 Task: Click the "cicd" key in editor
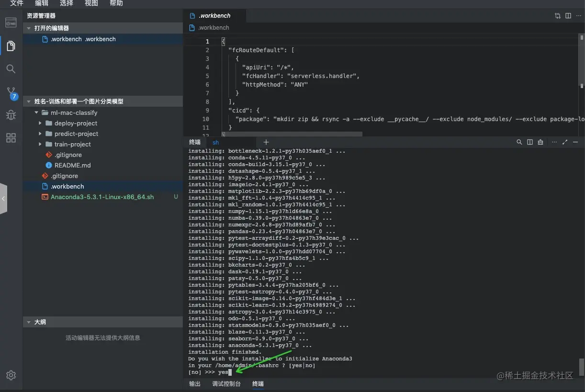tap(239, 111)
